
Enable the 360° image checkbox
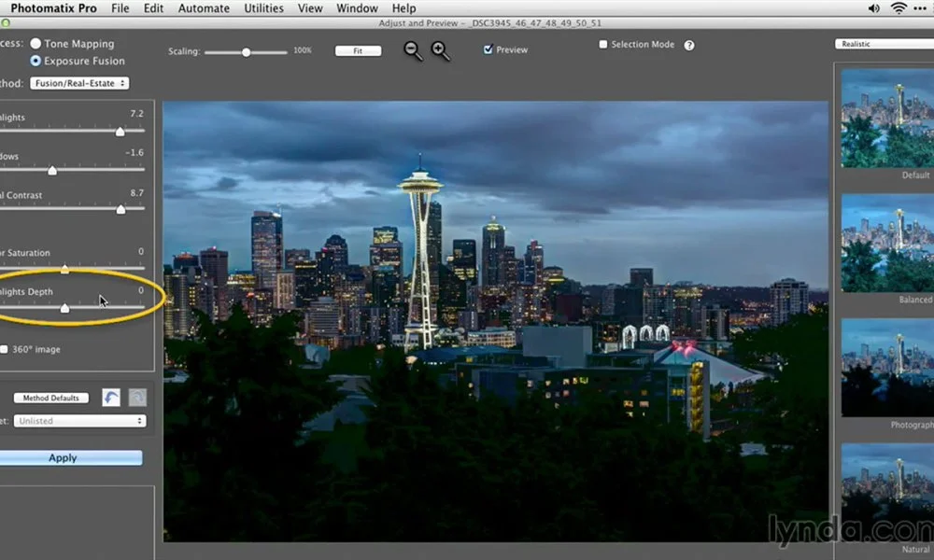coord(4,349)
